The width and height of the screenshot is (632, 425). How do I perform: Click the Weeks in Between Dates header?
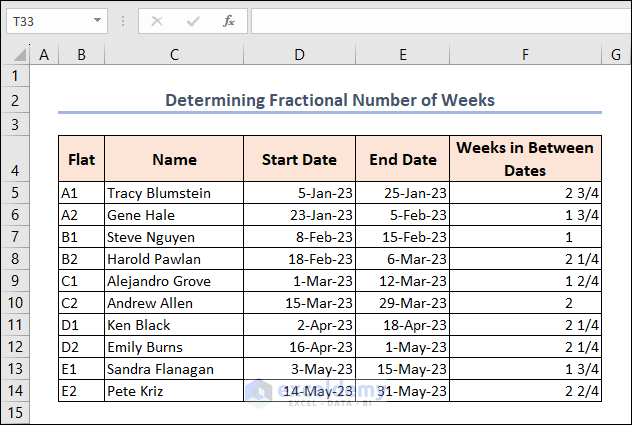(x=525, y=159)
